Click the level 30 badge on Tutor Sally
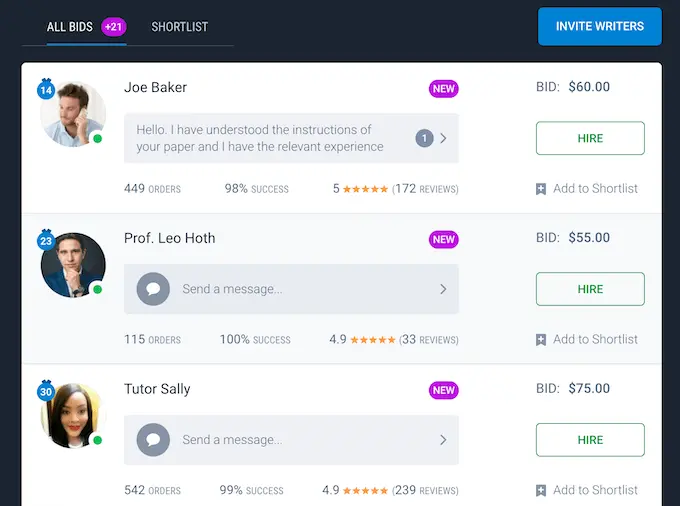680x506 pixels. (x=46, y=391)
